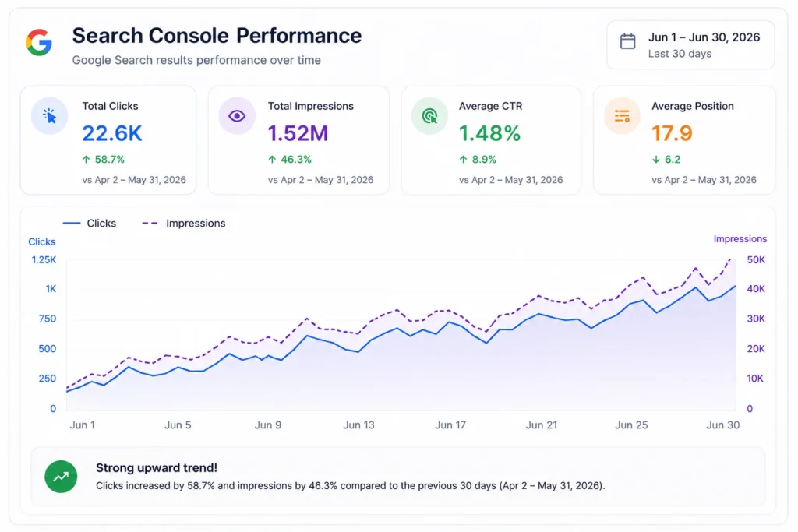Click the Clicks left axis title

point(42,241)
